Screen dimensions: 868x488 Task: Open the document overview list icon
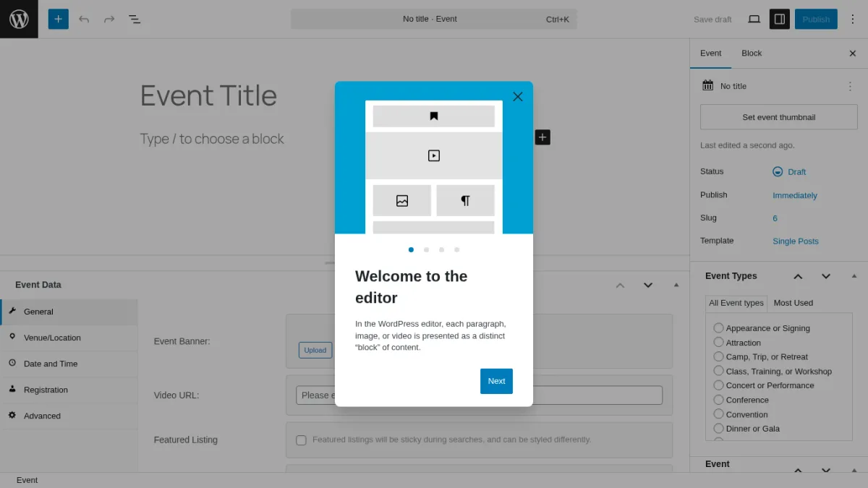click(x=135, y=19)
